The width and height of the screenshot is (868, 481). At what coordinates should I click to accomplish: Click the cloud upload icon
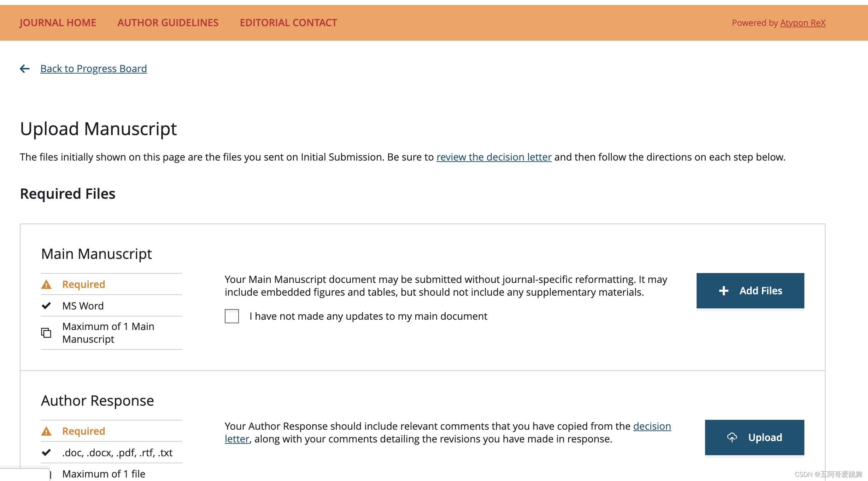[732, 437]
